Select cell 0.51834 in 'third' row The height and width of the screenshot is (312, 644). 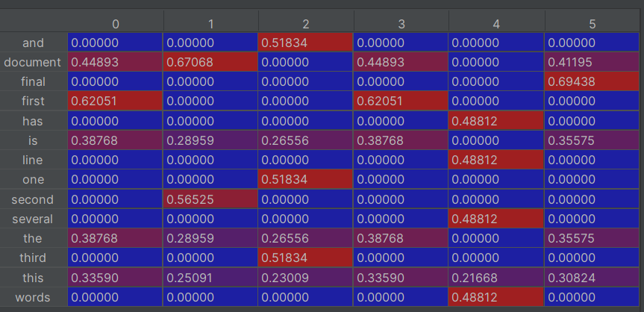coord(305,258)
